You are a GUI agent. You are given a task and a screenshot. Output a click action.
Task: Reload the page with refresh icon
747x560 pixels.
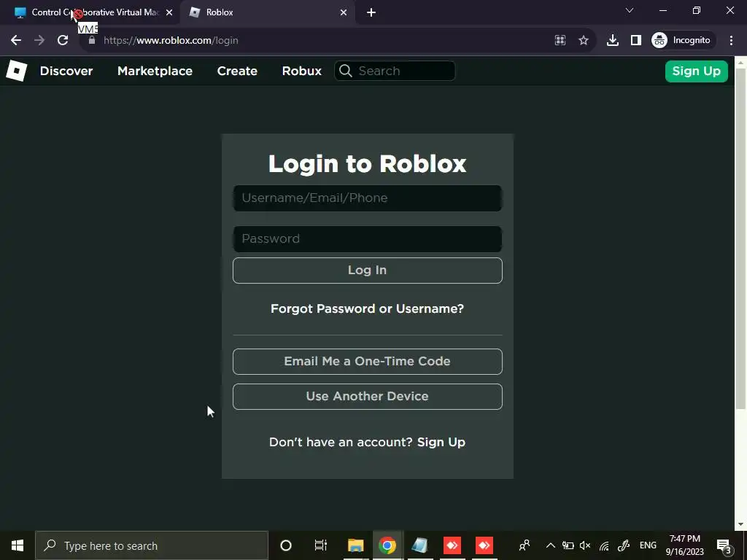click(x=63, y=41)
